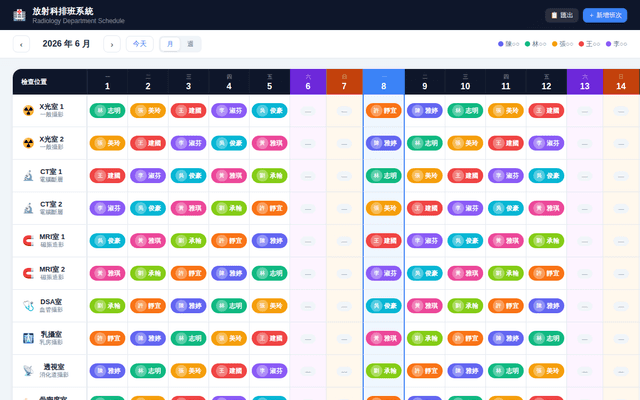Open 建國 shift in X光室 1 on day 12

click(546, 111)
